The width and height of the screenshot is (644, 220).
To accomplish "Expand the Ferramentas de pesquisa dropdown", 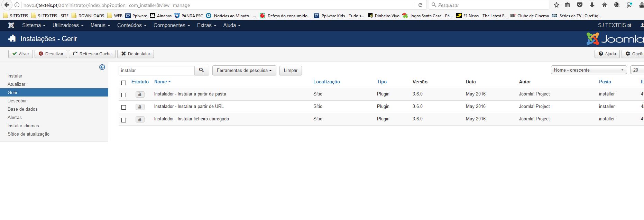I will point(244,70).
